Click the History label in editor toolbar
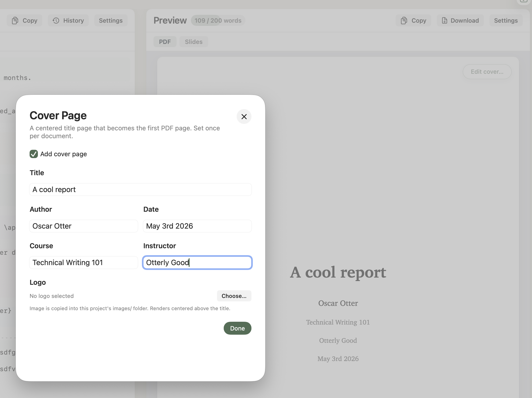 coord(73,21)
